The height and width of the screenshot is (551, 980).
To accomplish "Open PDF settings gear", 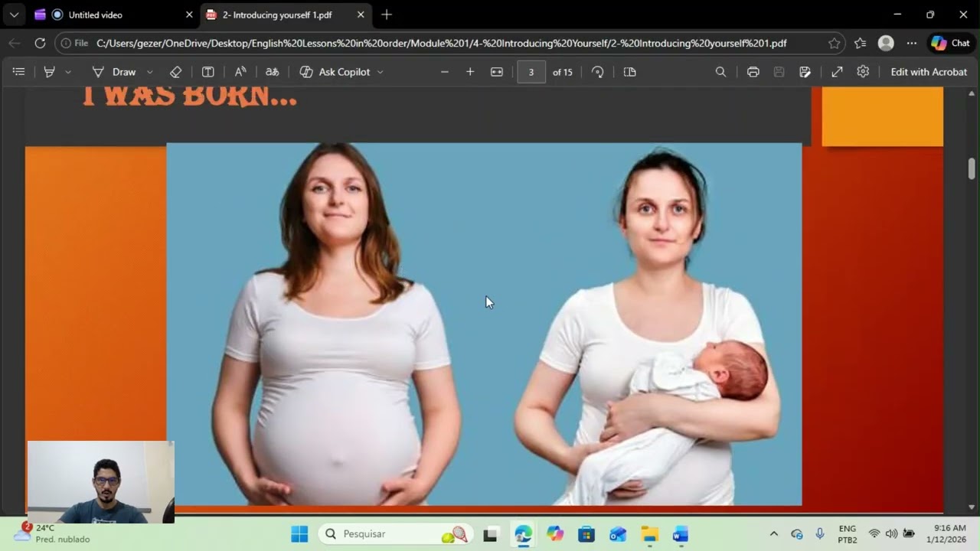I will coord(863,71).
